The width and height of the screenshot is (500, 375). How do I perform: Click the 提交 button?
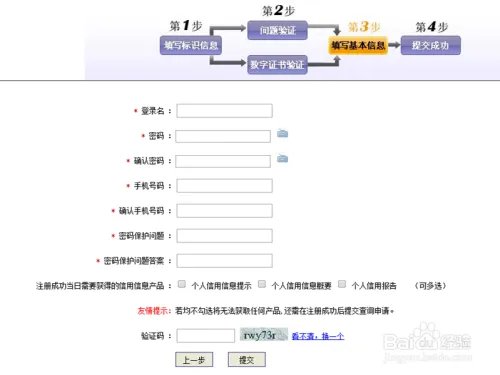(x=247, y=360)
